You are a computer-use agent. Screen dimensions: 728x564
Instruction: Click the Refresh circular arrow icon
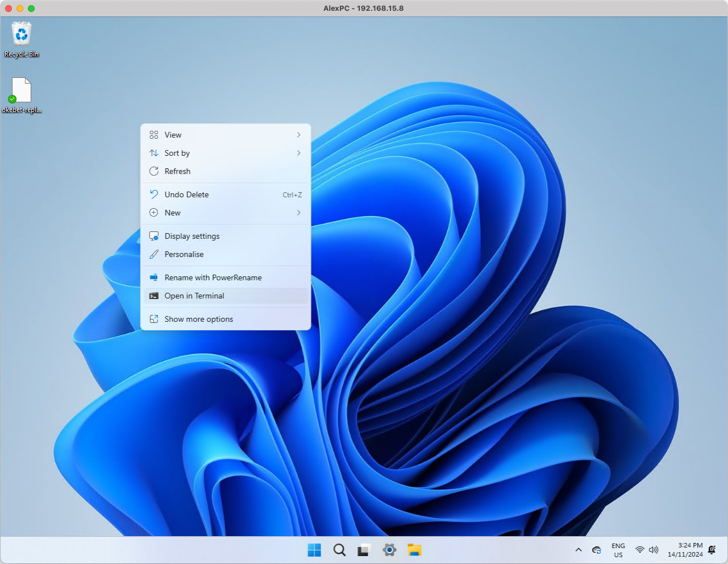pos(153,171)
